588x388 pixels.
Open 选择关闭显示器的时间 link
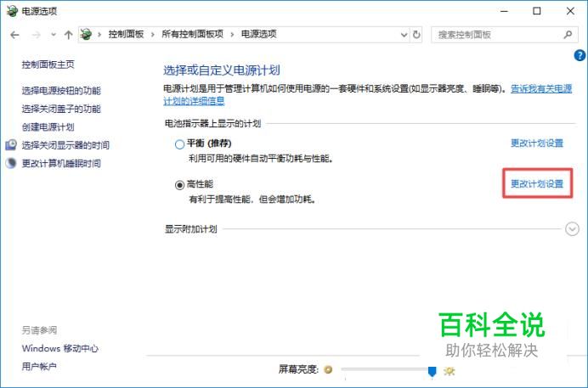tap(65, 145)
